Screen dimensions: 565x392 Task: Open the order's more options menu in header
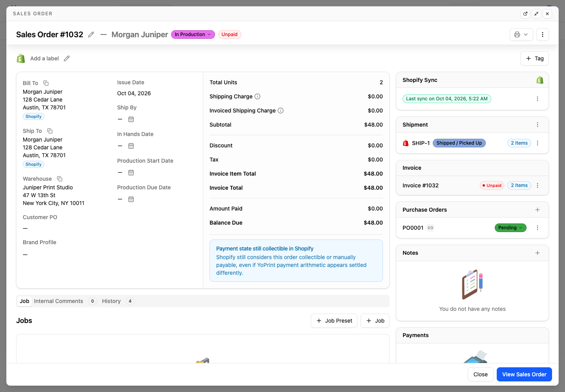coord(543,34)
